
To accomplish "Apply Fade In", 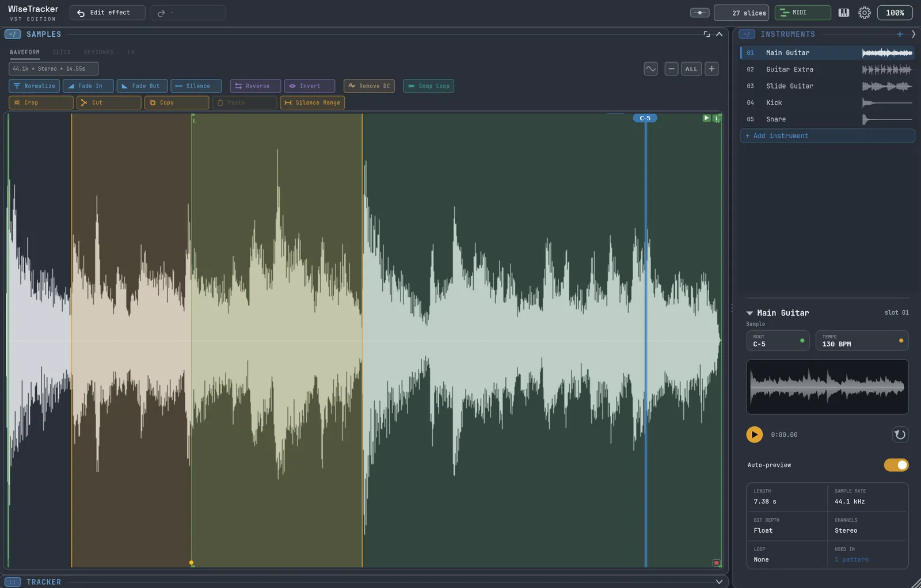I will (x=88, y=86).
